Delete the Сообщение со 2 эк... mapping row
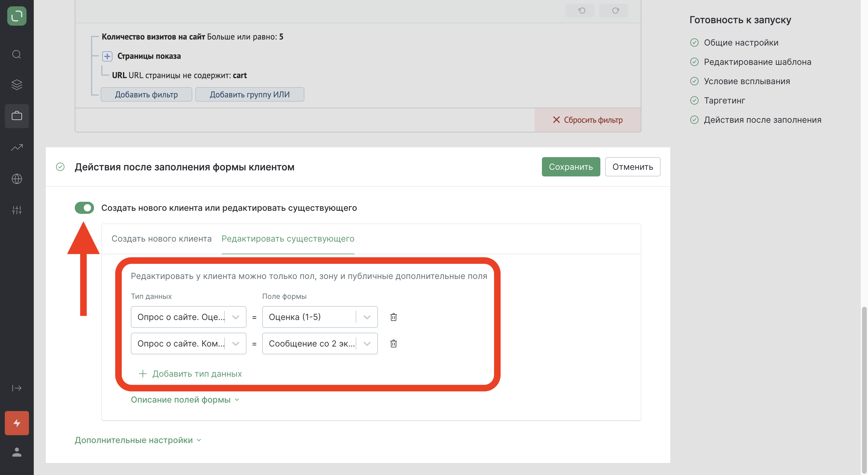This screenshot has height=475, width=868. point(393,344)
